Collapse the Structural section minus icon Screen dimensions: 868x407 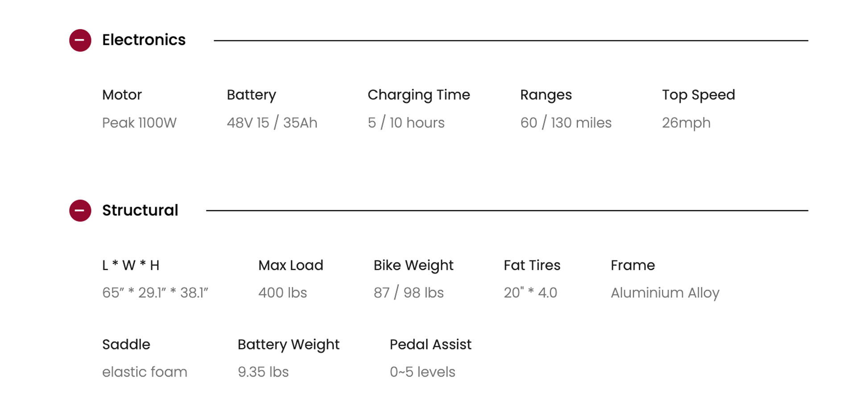80,210
